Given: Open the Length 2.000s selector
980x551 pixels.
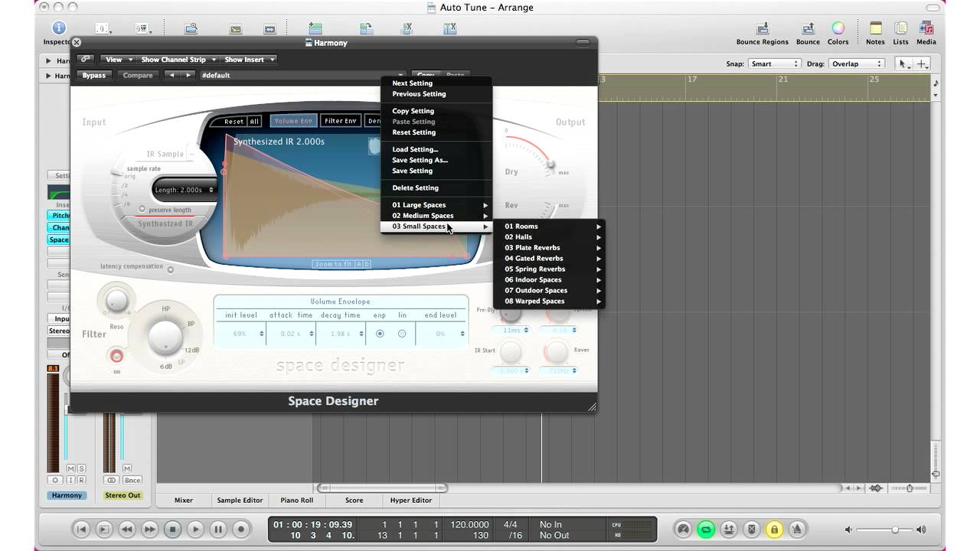Looking at the screenshot, I should pos(185,190).
